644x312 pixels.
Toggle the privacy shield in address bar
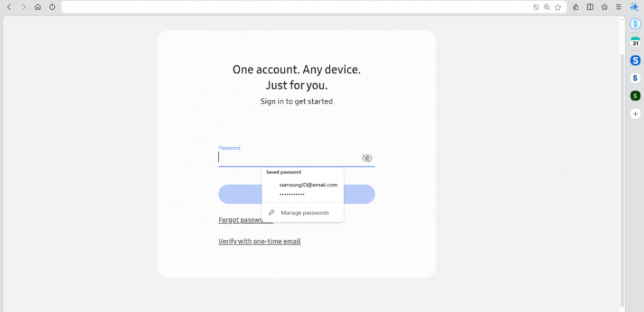coord(536,7)
